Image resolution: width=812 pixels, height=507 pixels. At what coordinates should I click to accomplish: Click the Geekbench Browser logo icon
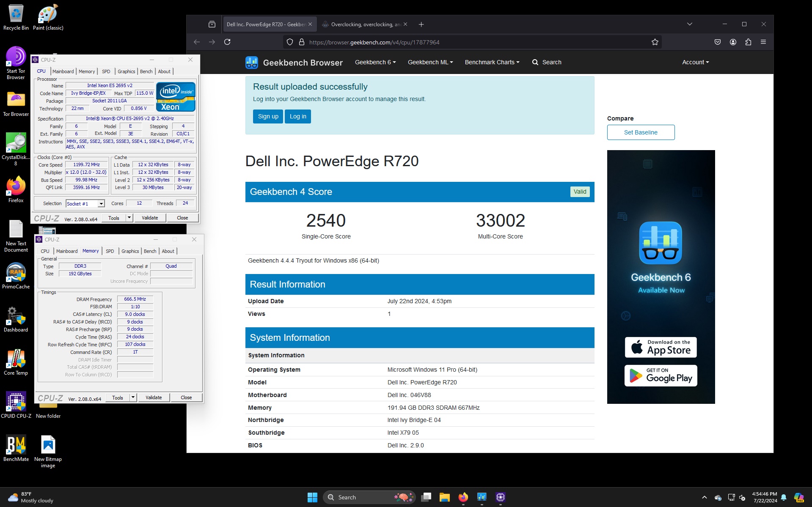[252, 63]
